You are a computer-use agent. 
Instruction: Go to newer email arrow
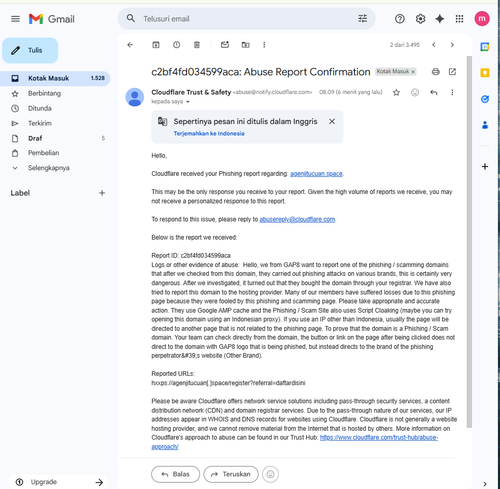tap(434, 45)
